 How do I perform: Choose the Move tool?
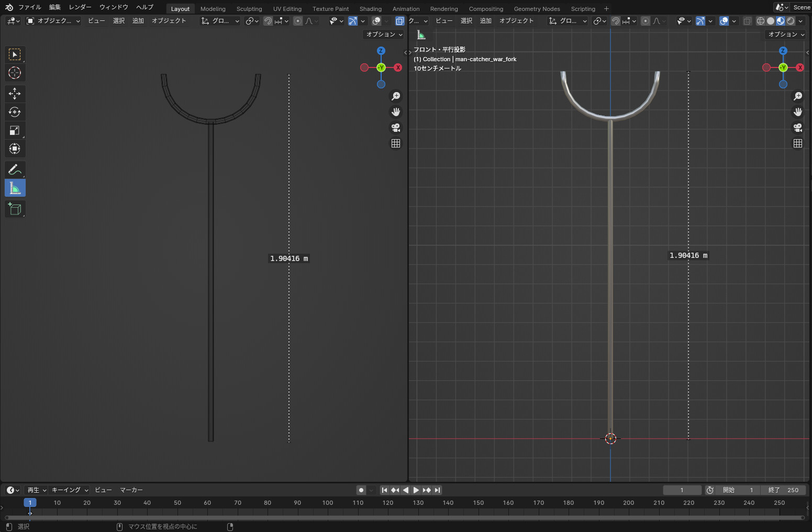[15, 94]
